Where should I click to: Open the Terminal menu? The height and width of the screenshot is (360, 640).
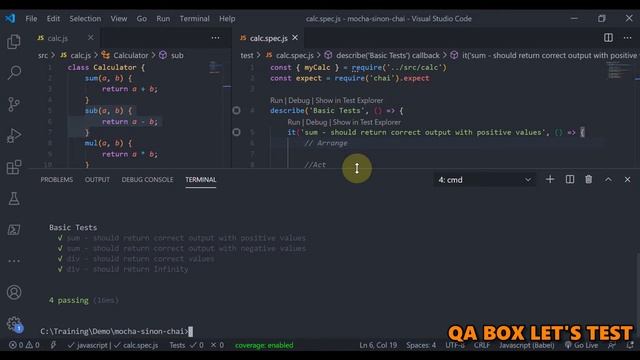194,18
